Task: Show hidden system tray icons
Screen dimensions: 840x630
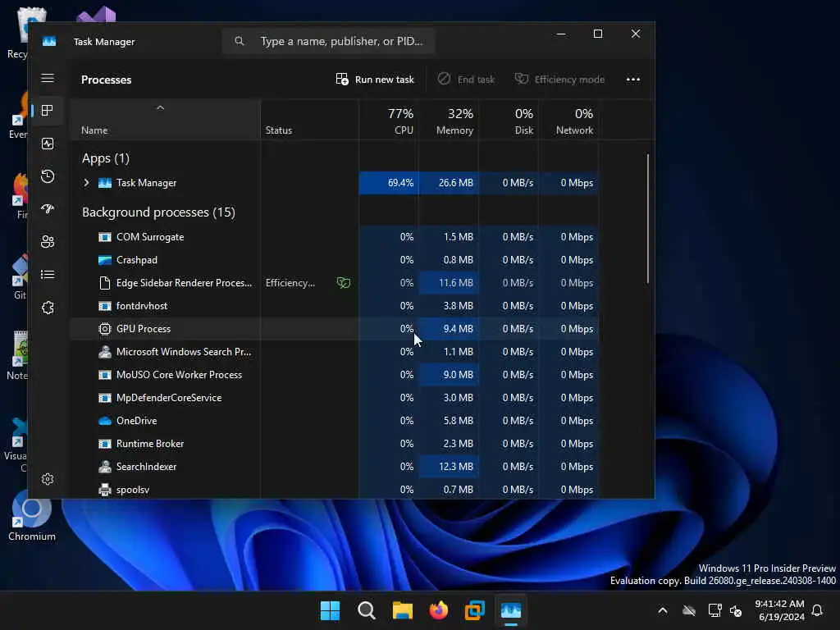Action: pos(663,610)
